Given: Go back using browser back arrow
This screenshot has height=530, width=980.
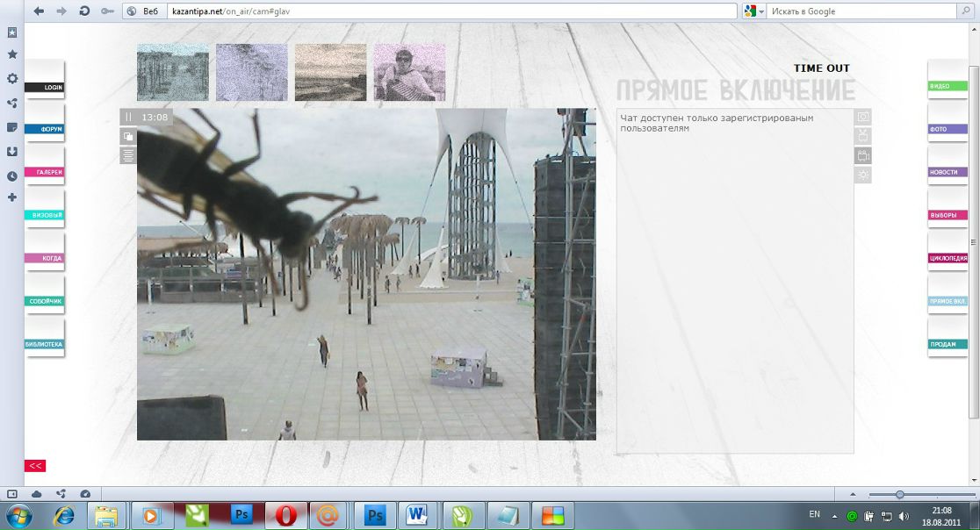Looking at the screenshot, I should point(39,11).
